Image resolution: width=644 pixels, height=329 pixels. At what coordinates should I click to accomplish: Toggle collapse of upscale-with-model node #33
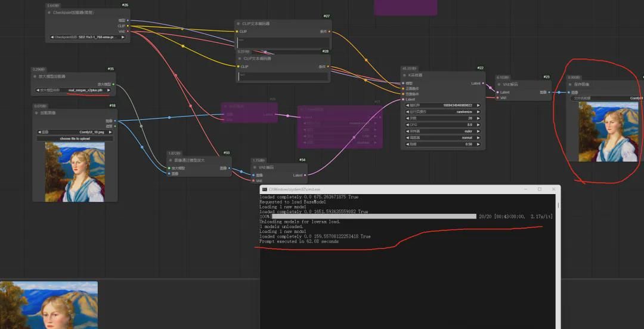(171, 160)
